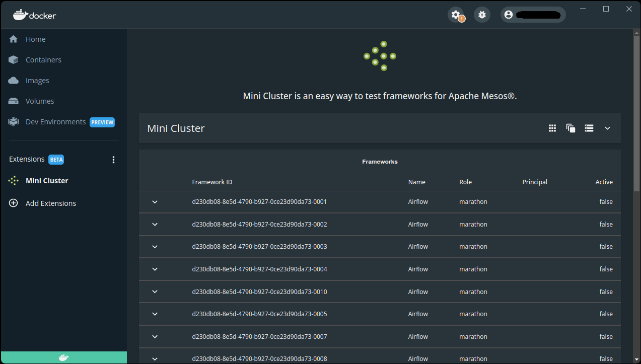Click the Volumes drive icon
This screenshot has width=641, height=364.
14,101
